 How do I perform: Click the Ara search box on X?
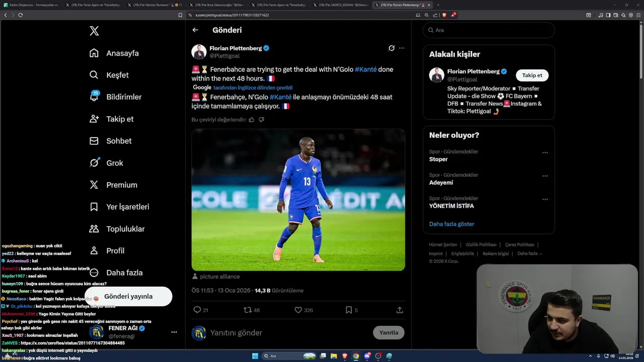[489, 30]
